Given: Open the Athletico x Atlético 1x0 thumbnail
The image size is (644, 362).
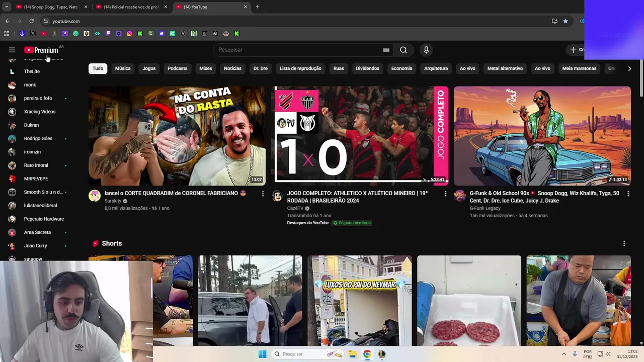Looking at the screenshot, I should click(x=360, y=136).
